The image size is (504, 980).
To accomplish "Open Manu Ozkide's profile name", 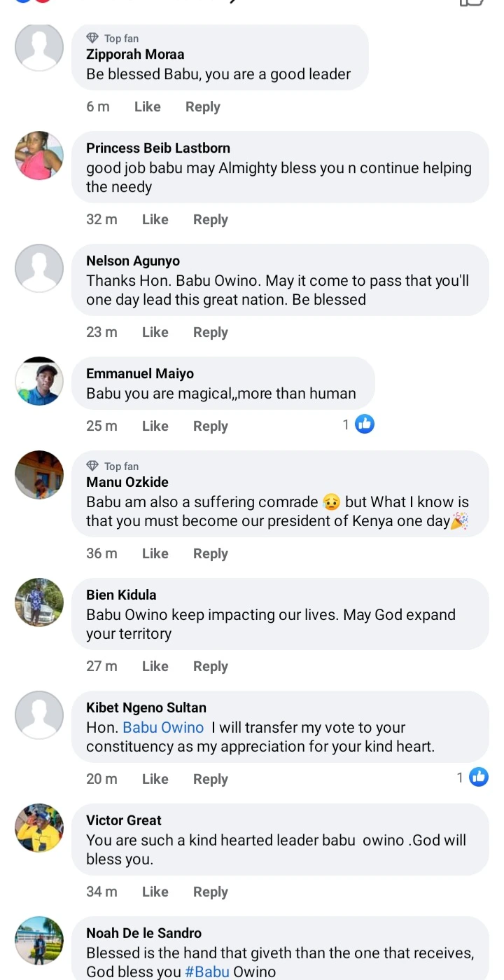I will (x=127, y=482).
